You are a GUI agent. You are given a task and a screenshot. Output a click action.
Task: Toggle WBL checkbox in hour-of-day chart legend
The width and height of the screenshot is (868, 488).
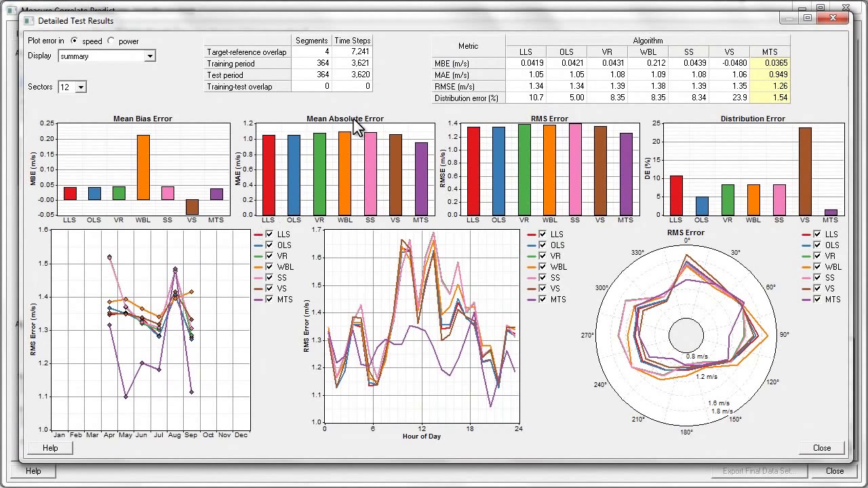[543, 267]
